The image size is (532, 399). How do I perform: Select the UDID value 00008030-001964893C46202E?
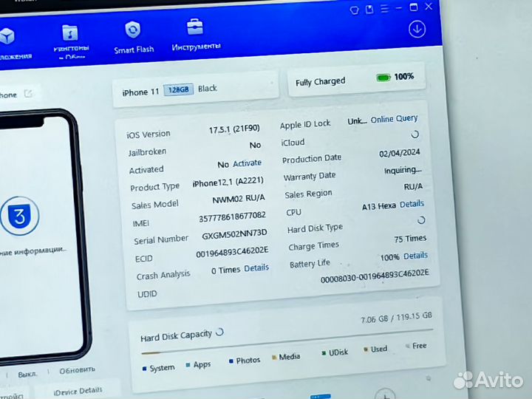pos(375,276)
